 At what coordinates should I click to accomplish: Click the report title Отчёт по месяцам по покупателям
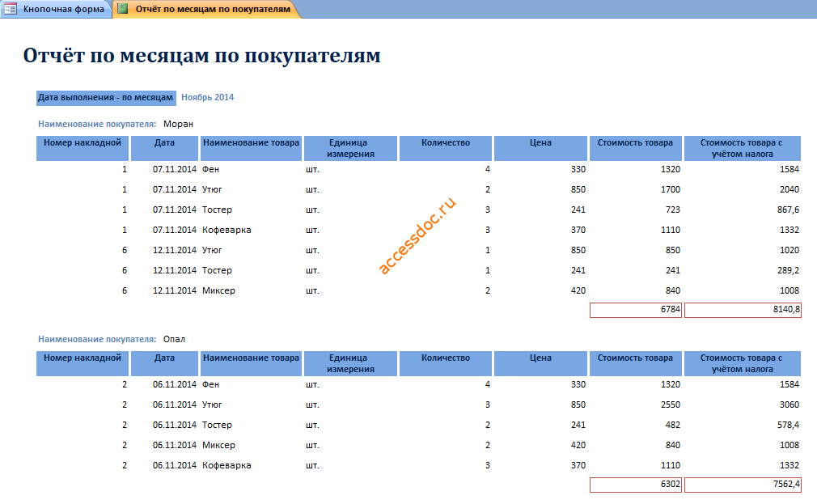coord(201,55)
